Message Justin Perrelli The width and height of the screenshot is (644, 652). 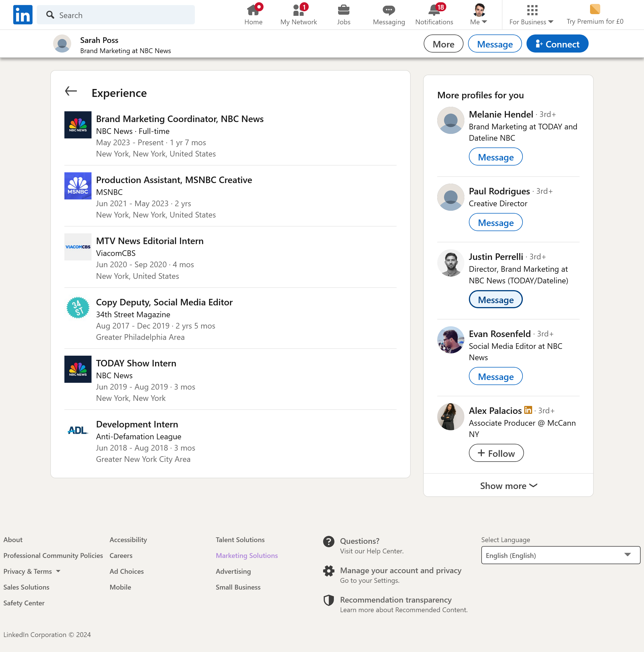pos(495,299)
